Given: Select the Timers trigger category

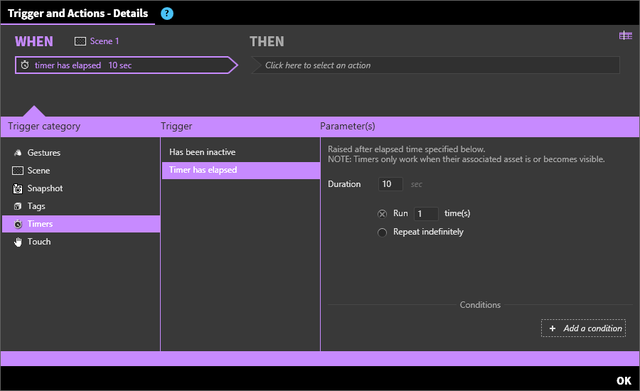Looking at the screenshot, I should [x=81, y=224].
